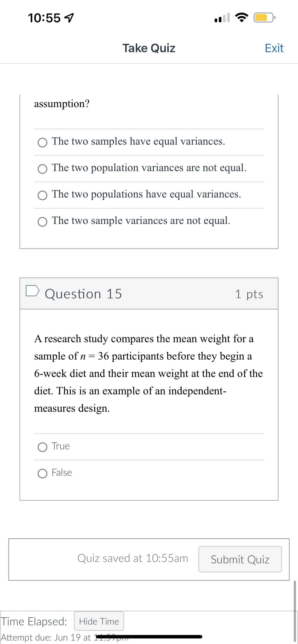The width and height of the screenshot is (298, 644).
Task: Select 'The two samples have equal variances'
Action: click(x=43, y=143)
